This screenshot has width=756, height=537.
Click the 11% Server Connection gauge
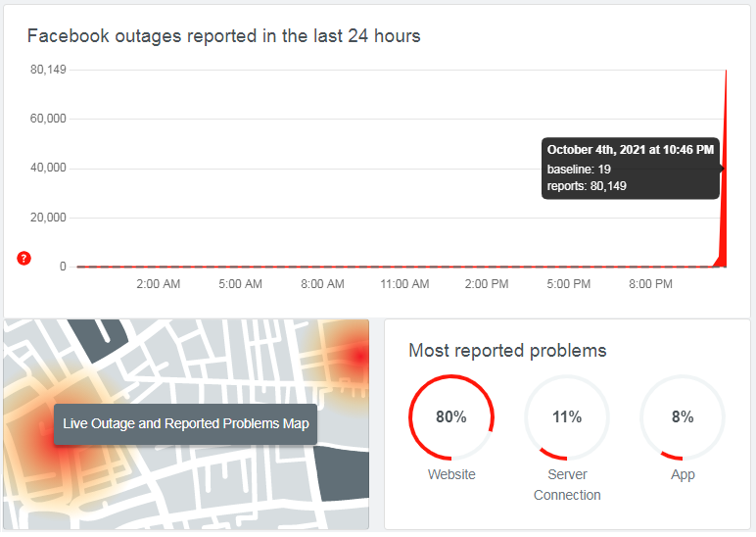click(x=567, y=417)
